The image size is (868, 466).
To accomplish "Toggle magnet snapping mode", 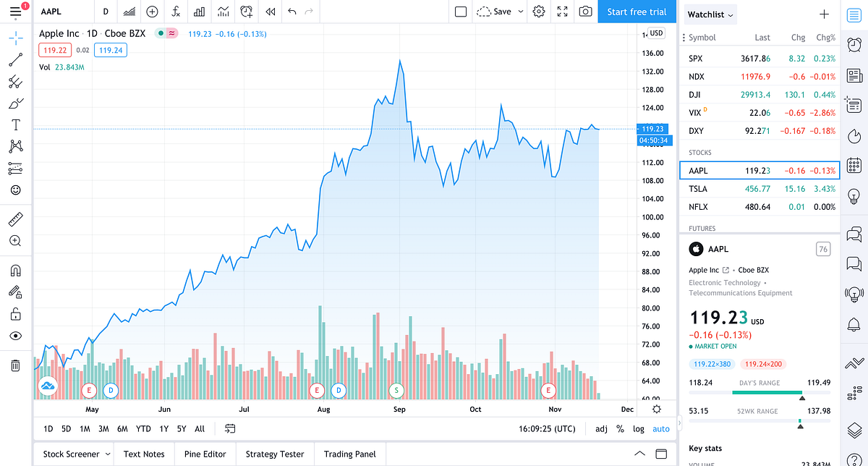I will point(15,269).
